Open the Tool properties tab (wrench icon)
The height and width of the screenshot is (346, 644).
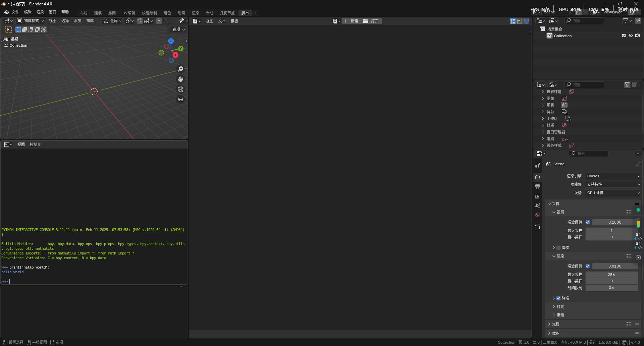pyautogui.click(x=538, y=165)
